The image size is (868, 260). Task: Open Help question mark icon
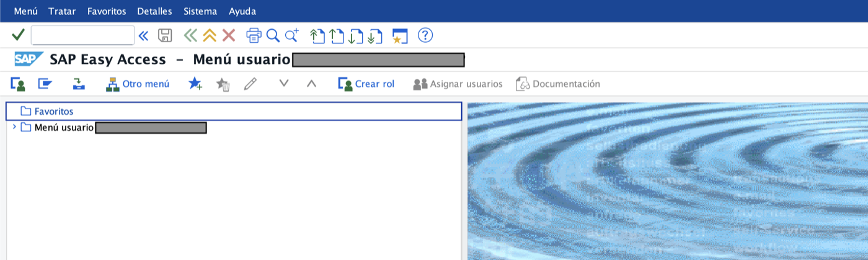click(x=425, y=35)
